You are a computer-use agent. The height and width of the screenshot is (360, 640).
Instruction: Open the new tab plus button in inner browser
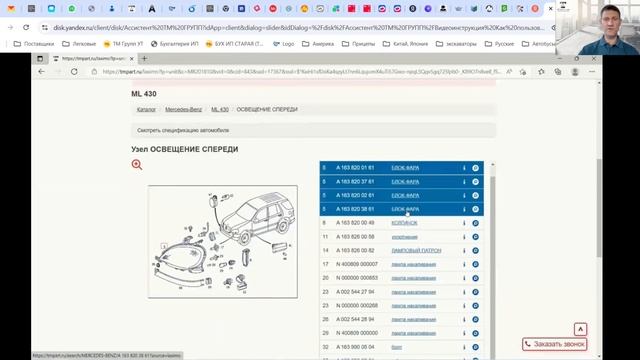tap(144, 58)
